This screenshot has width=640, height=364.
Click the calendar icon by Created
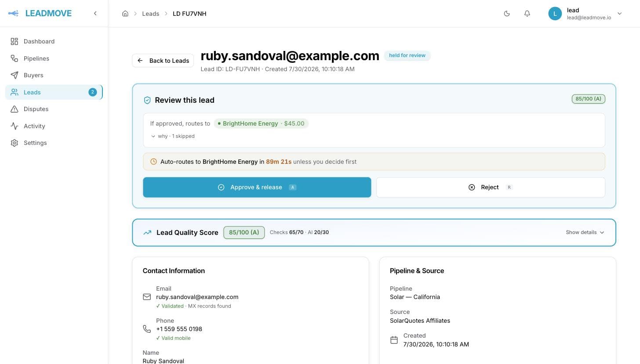point(394,340)
